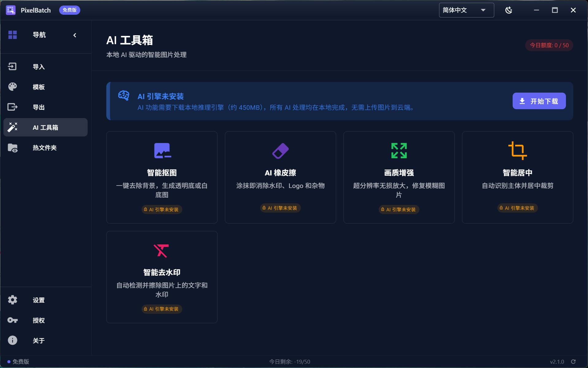The height and width of the screenshot is (368, 588).
Task: Click the 免费版 status bar indicator
Action: tap(18, 362)
